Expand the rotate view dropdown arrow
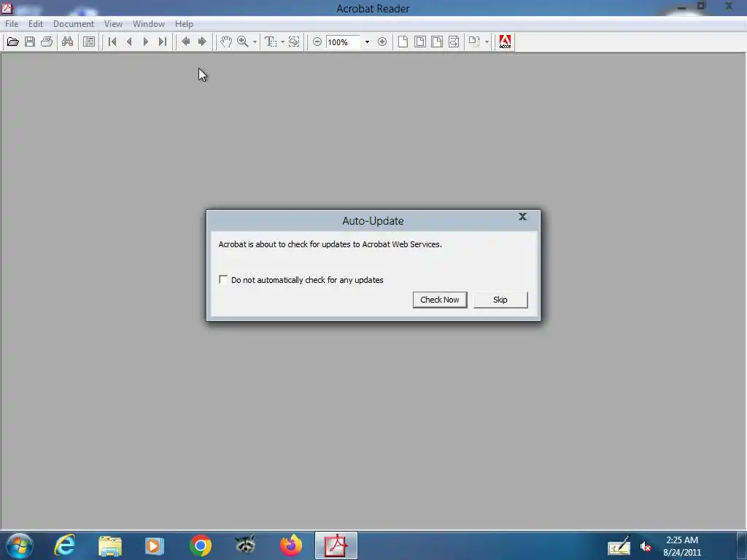This screenshot has width=747, height=560. (x=487, y=42)
